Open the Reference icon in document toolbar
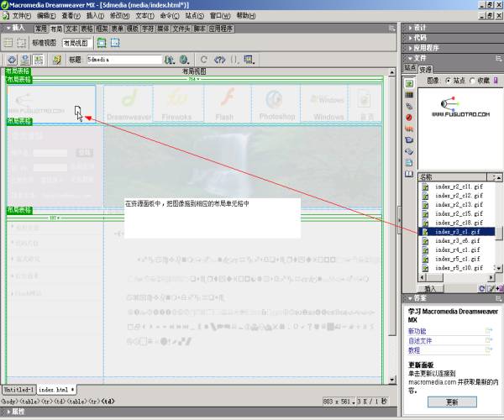Viewport: 504px width, 420px height. pos(219,60)
